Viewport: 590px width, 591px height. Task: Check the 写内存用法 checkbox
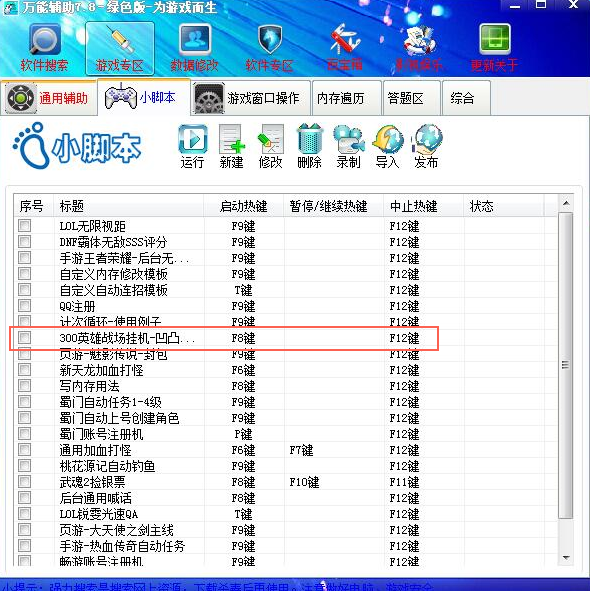[25, 386]
